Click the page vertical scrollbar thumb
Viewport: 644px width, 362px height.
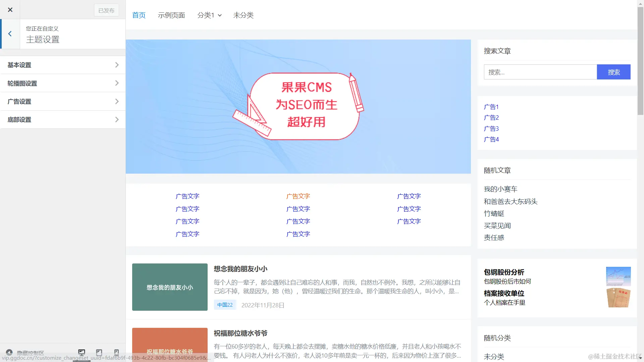[640, 60]
